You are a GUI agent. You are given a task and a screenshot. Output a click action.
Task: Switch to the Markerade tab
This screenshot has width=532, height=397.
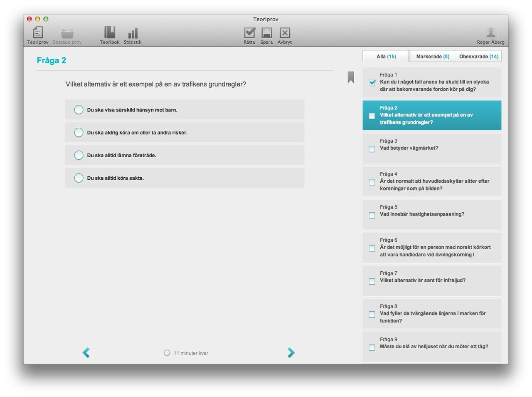tap(432, 57)
